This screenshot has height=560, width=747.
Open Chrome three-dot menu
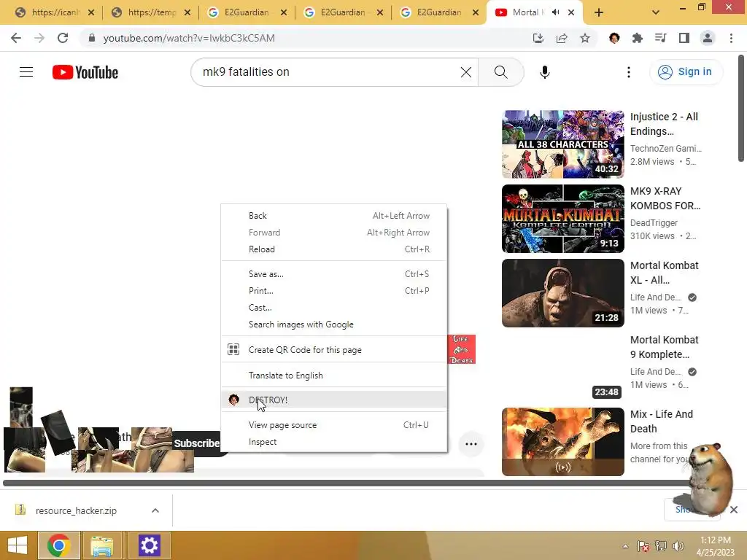(731, 38)
